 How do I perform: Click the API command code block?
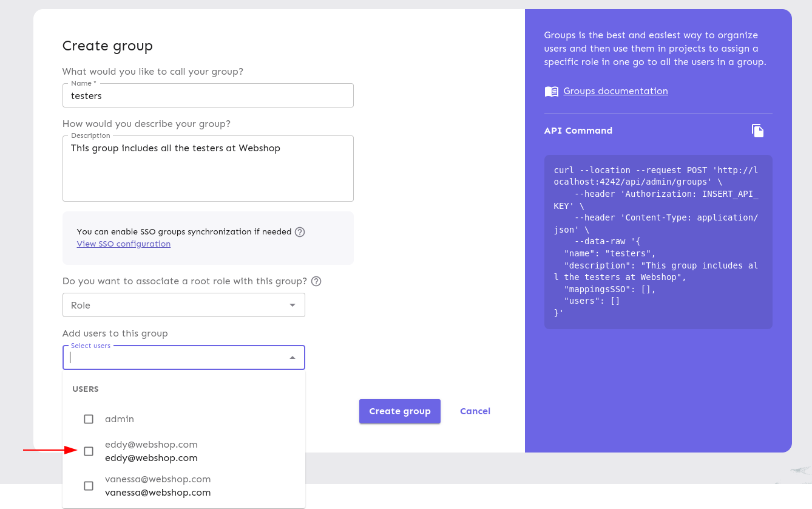pyautogui.click(x=658, y=242)
